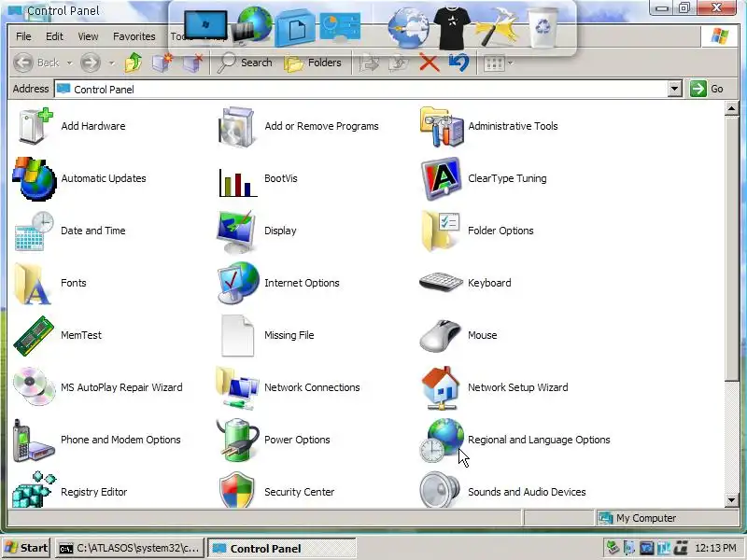Open Add or Remove Programs icon

[x=237, y=126]
